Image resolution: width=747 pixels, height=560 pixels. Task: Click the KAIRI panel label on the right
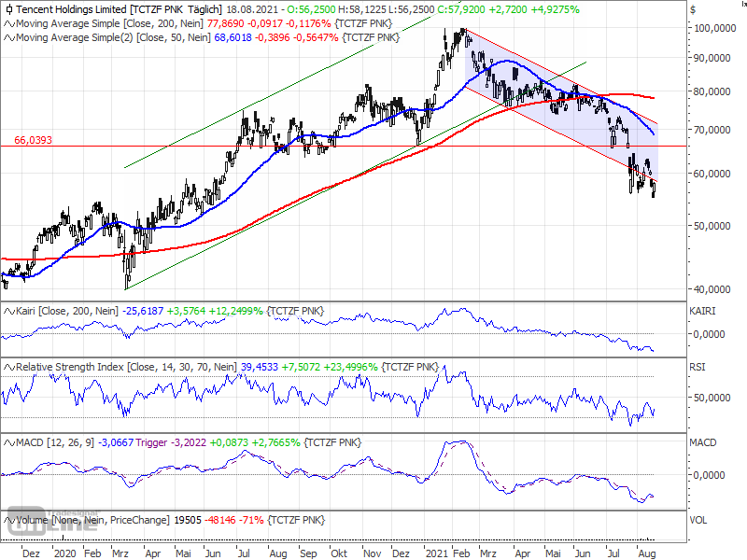(x=703, y=311)
